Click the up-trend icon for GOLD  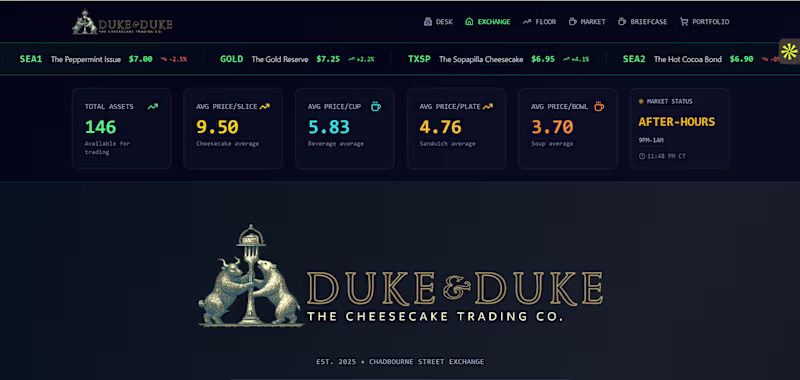tap(352, 59)
